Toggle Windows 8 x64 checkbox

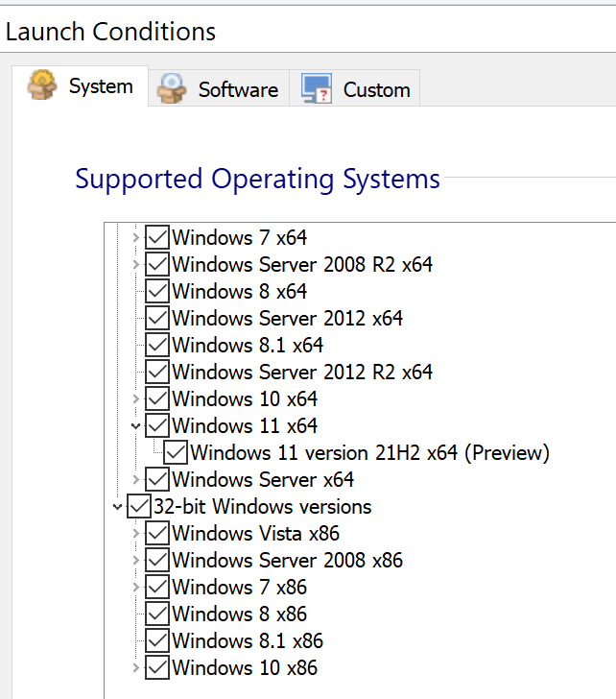tap(156, 291)
